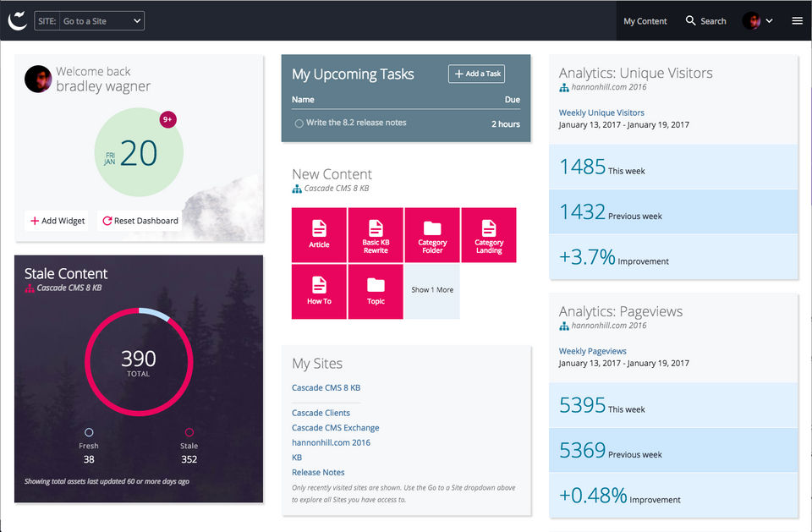This screenshot has height=532, width=812.
Task: Create a new Category Folder
Action: (432, 234)
